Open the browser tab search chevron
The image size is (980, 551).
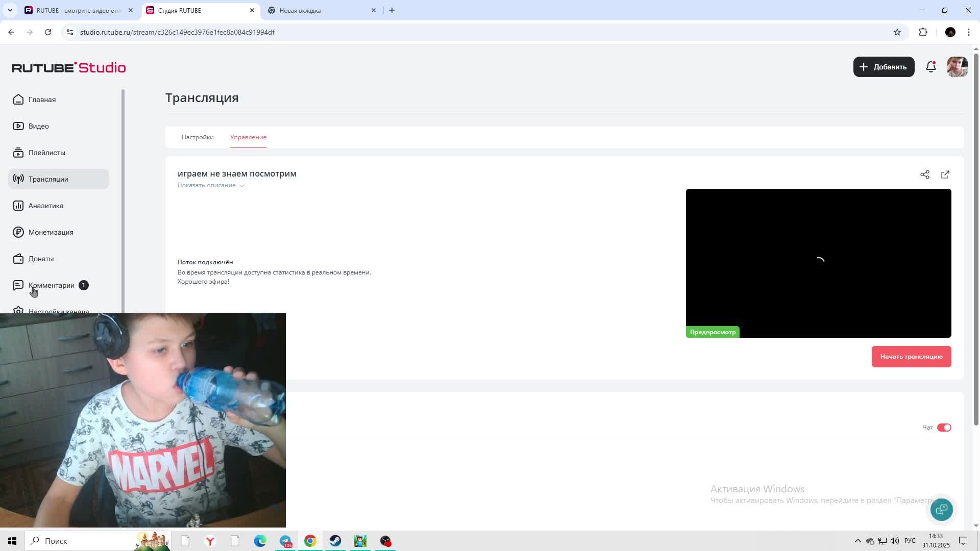[x=10, y=10]
